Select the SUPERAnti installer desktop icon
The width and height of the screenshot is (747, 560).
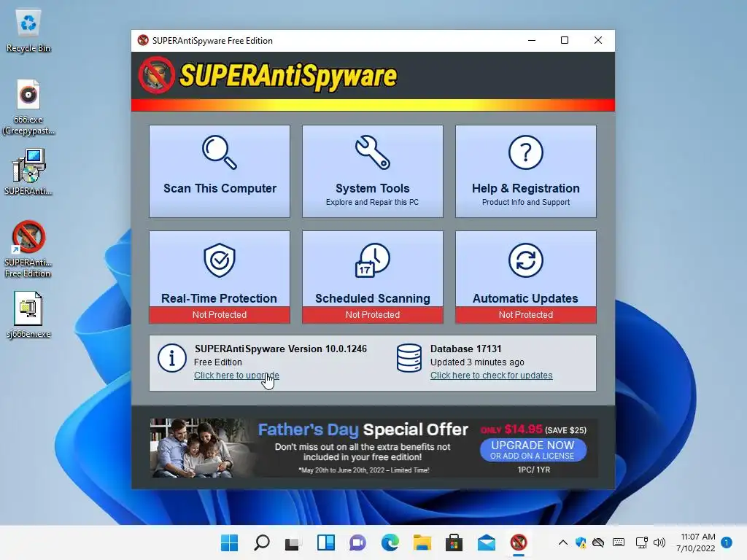(28, 172)
